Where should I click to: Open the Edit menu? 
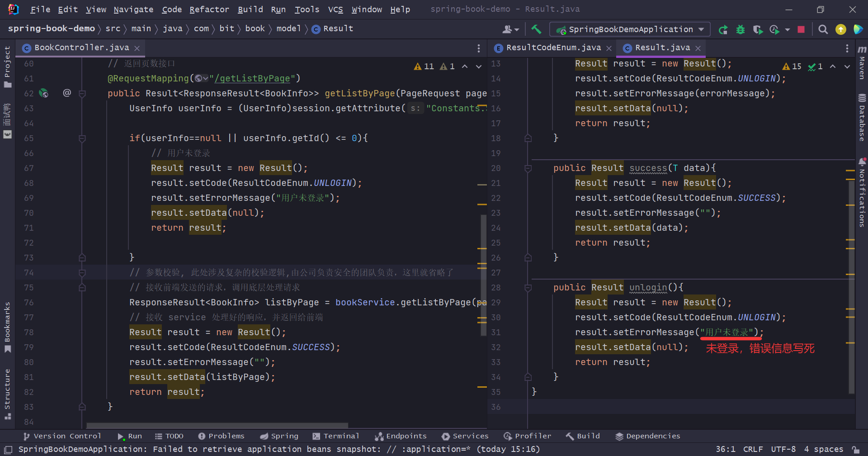[68, 9]
